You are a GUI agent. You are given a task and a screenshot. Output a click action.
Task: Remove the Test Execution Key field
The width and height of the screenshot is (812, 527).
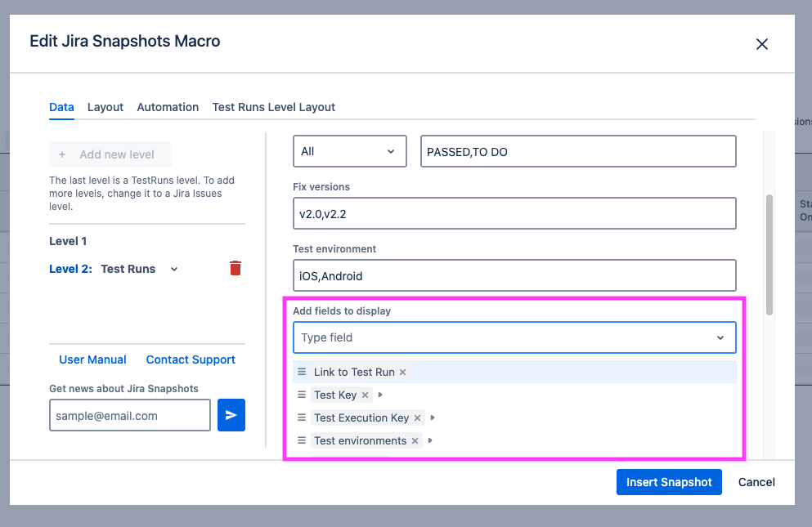coord(417,418)
